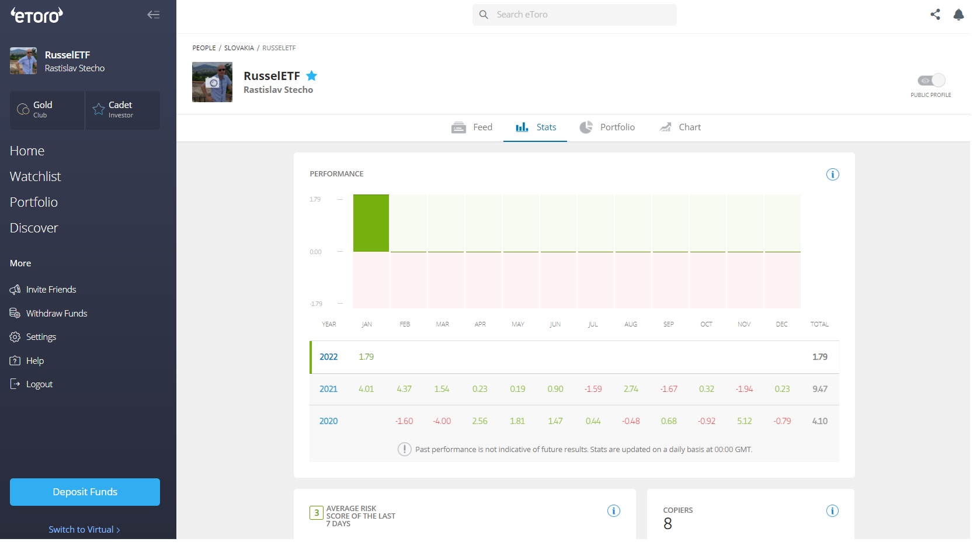The height and width of the screenshot is (556, 980).
Task: Click the Settings gear icon
Action: [x=15, y=337]
